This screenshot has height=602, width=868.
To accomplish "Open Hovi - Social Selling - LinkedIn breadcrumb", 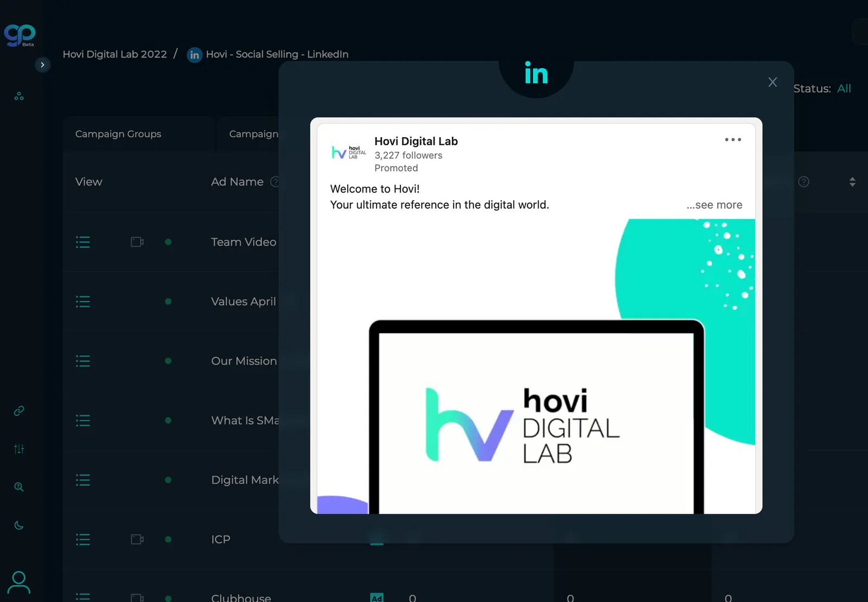I will click(x=277, y=54).
